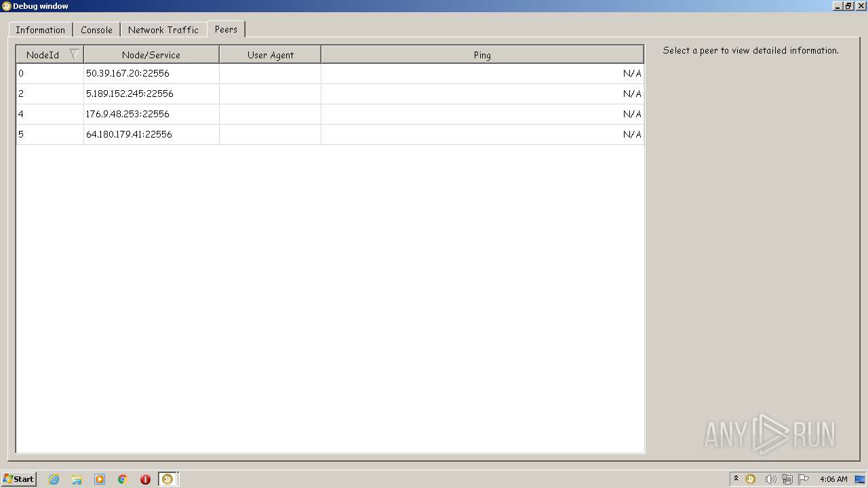Sort by Ping column header

pos(482,55)
